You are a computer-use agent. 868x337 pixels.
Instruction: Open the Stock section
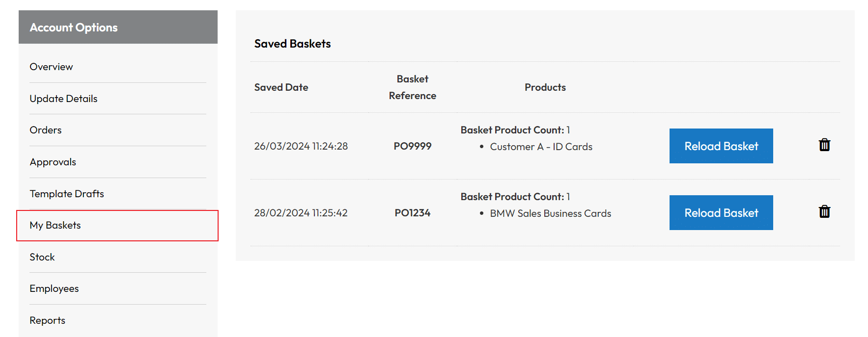(42, 257)
